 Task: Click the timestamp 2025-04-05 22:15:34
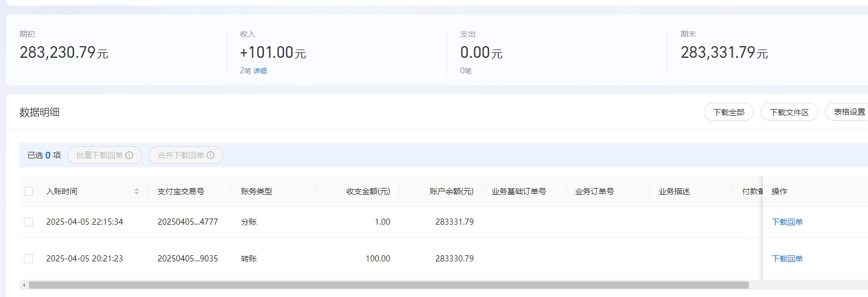tap(85, 222)
